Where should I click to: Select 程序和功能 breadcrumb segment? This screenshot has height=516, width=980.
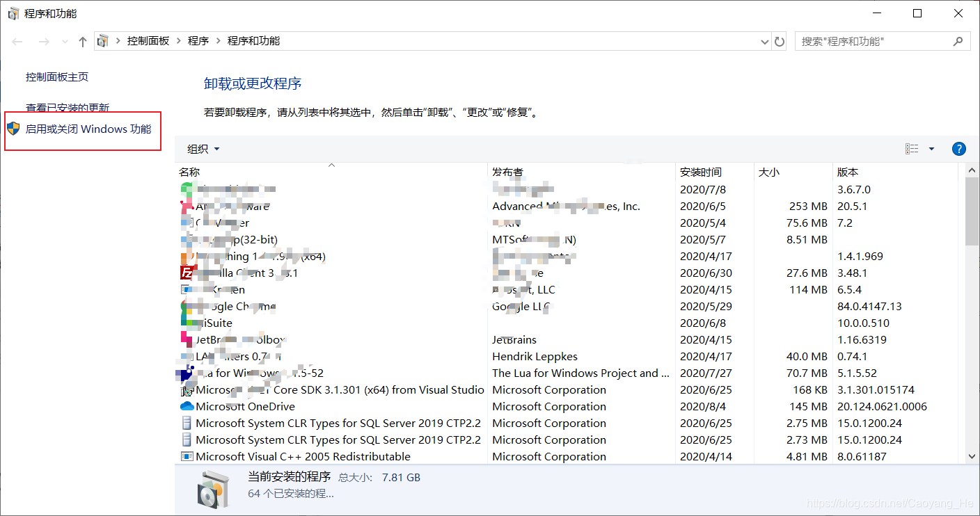[253, 41]
